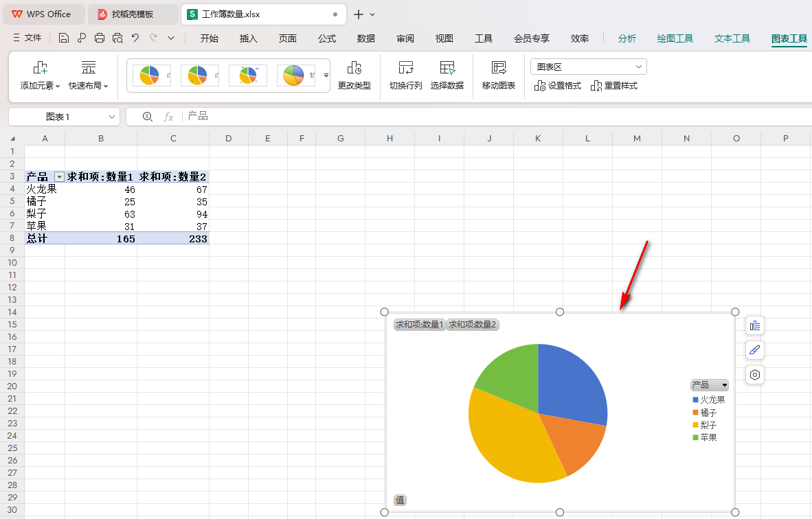Screen dimensions: 812x519
Task: Click the zoom magnifier icon in formula bar
Action: pos(148,117)
